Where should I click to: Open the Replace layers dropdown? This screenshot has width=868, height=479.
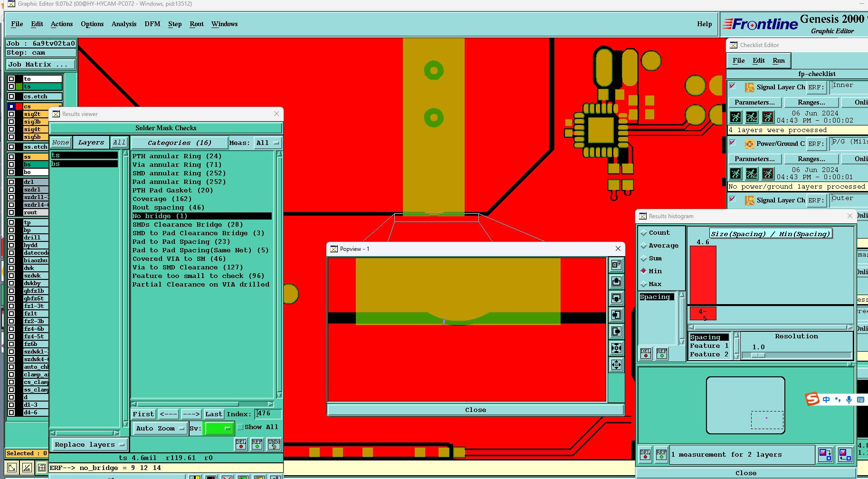[x=89, y=445]
